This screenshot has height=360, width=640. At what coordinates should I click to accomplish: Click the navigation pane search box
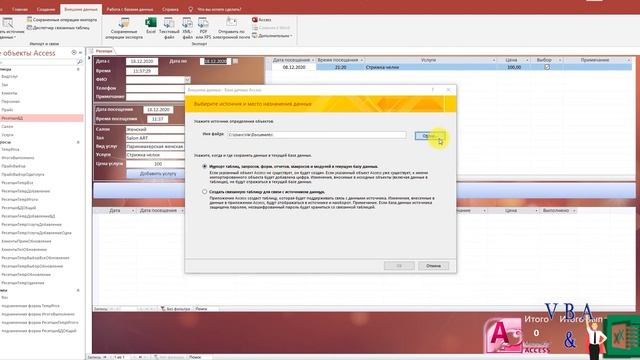point(38,62)
